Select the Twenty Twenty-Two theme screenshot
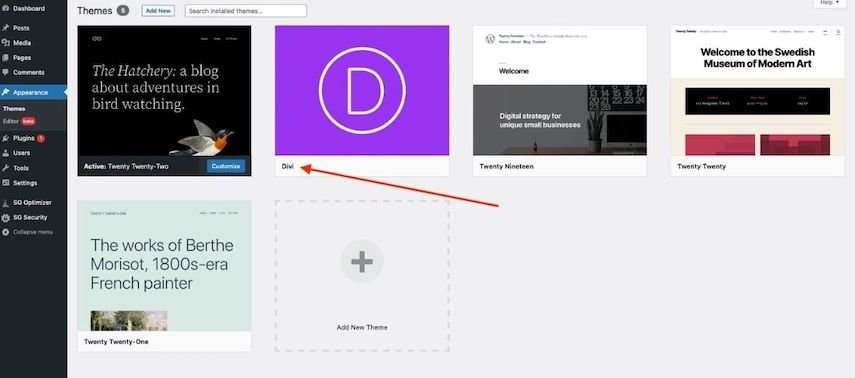The width and height of the screenshot is (855, 378). (x=164, y=91)
